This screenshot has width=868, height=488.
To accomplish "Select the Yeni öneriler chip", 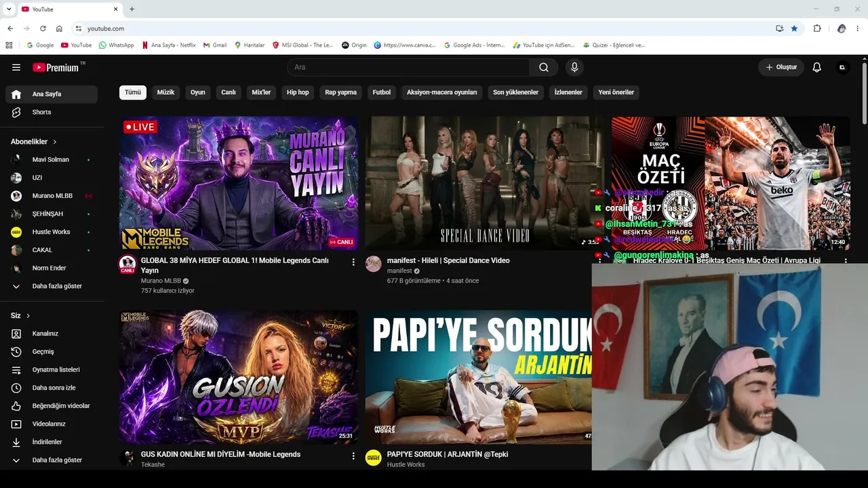I will (x=616, y=92).
